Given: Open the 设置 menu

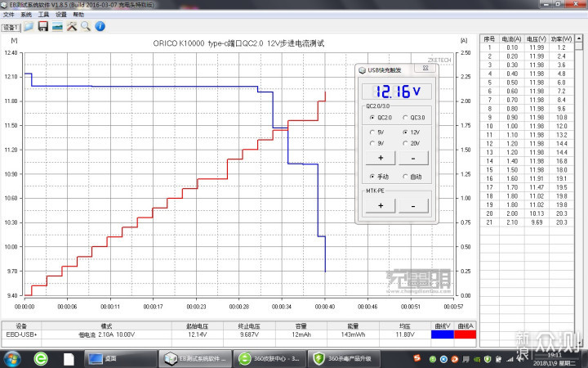Looking at the screenshot, I should (x=60, y=15).
